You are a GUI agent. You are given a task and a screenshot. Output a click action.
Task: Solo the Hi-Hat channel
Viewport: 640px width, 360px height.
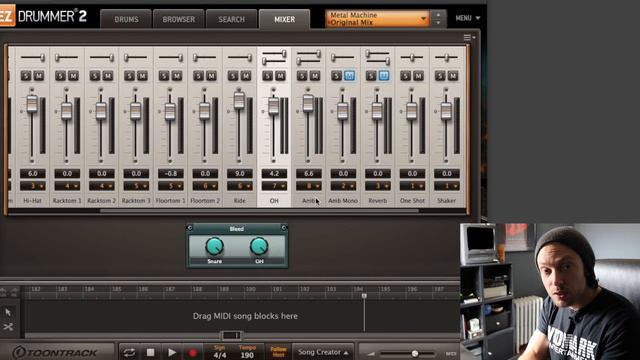tap(26, 76)
